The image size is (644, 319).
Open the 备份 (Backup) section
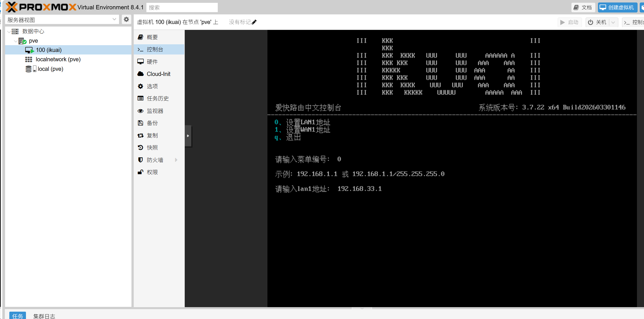coord(152,123)
